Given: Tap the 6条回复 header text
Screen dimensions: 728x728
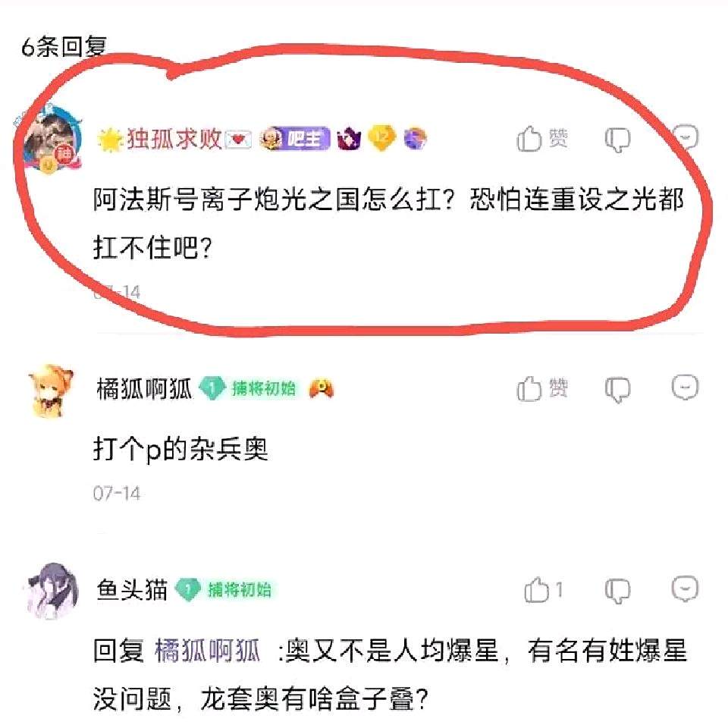Looking at the screenshot, I should [x=64, y=47].
